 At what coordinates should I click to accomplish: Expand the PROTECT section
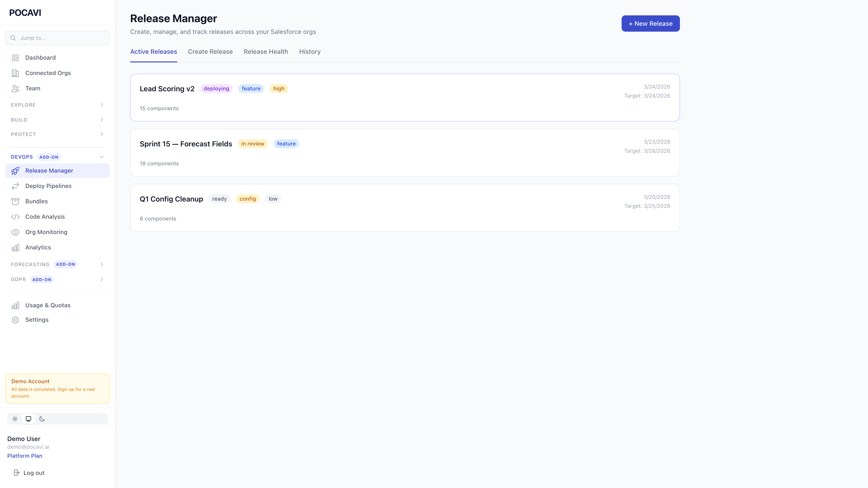tap(58, 134)
